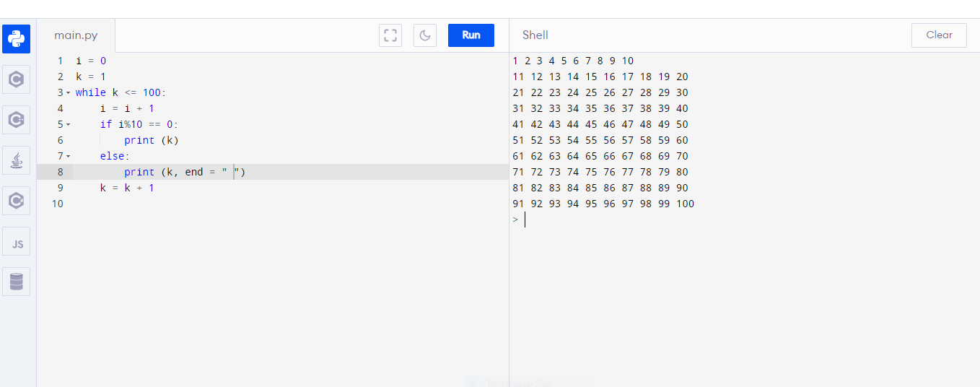Image resolution: width=980 pixels, height=387 pixels.
Task: Click the Shell panel title
Action: pos(535,35)
